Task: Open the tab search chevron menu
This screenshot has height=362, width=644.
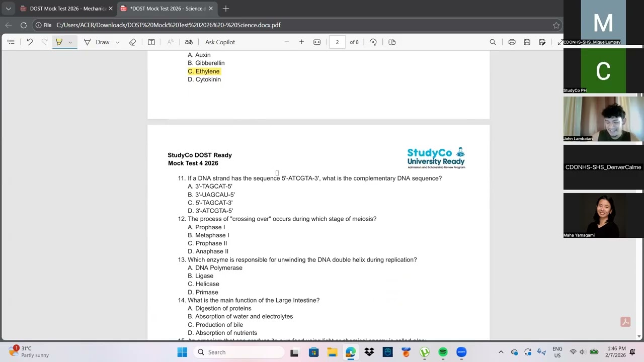Action: [8, 9]
